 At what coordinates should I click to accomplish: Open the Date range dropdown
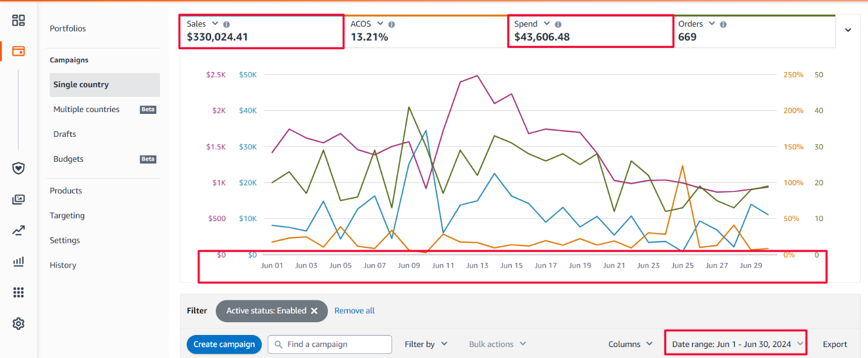[736, 344]
